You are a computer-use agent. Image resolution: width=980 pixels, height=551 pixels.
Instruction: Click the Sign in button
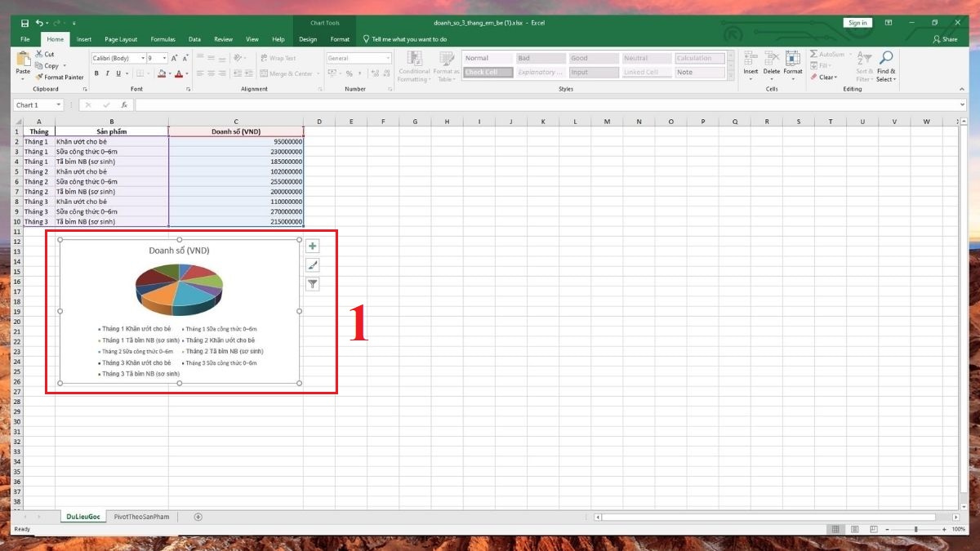(x=857, y=23)
